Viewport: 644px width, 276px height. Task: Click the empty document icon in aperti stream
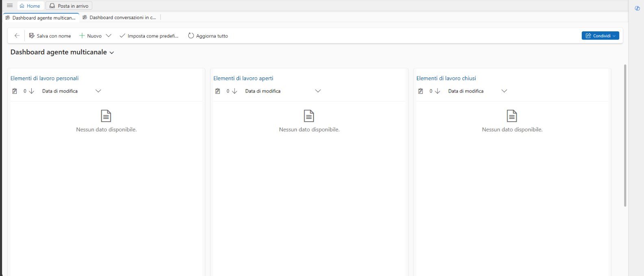pos(309,116)
